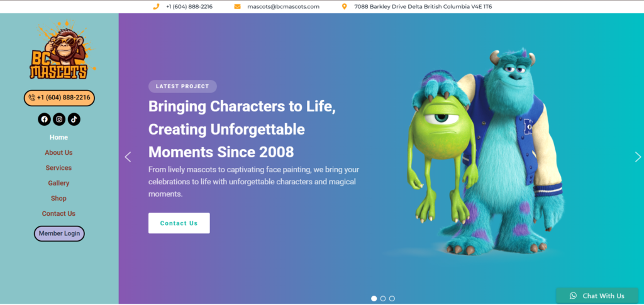Click the WhatsApp icon in chat widget
This screenshot has width=644, height=305.
tap(573, 296)
